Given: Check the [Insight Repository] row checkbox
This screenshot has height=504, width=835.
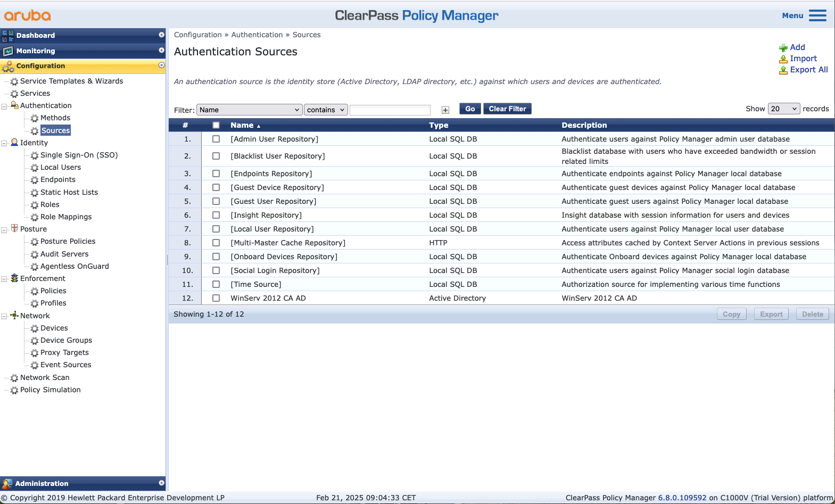Looking at the screenshot, I should (x=216, y=215).
